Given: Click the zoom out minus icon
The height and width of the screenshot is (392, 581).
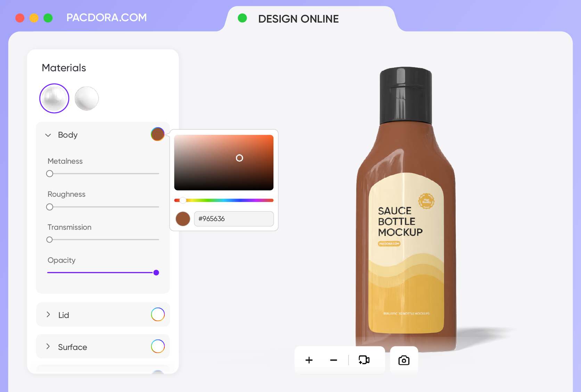Looking at the screenshot, I should click(x=333, y=360).
